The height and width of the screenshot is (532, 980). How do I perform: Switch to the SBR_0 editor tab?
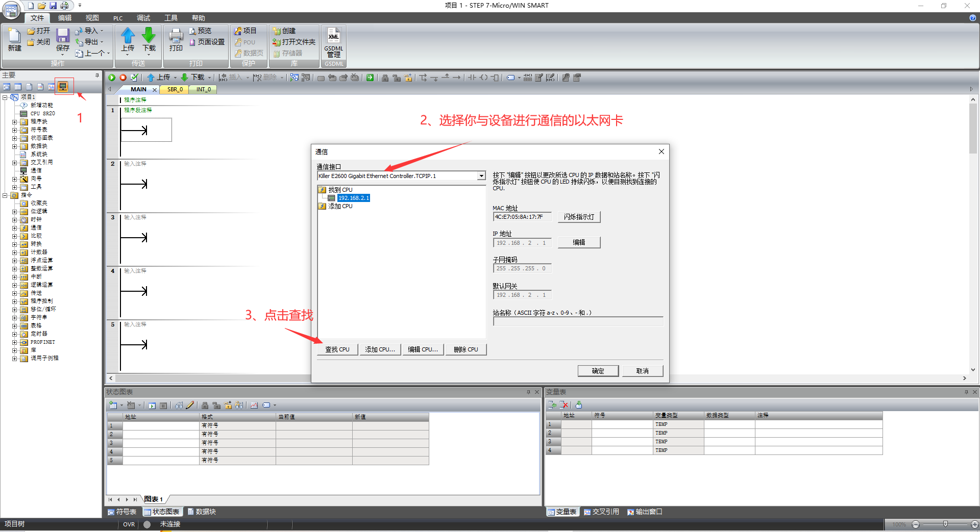click(175, 89)
